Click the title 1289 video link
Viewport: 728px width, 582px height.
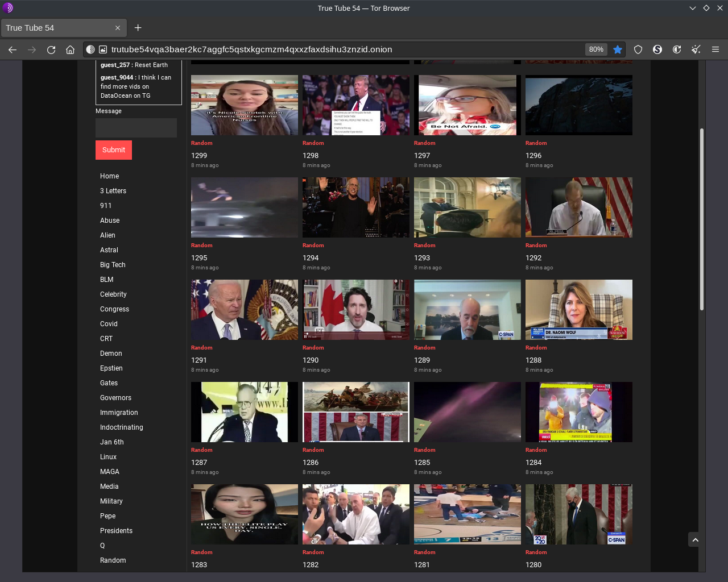tap(422, 360)
